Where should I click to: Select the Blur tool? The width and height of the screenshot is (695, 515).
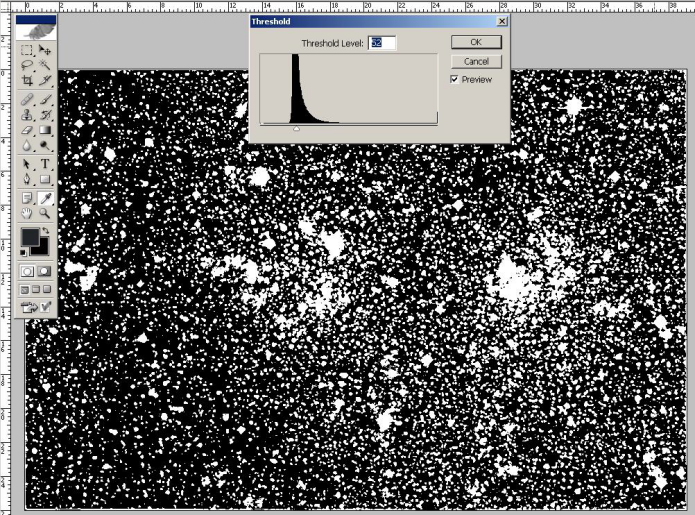27,145
